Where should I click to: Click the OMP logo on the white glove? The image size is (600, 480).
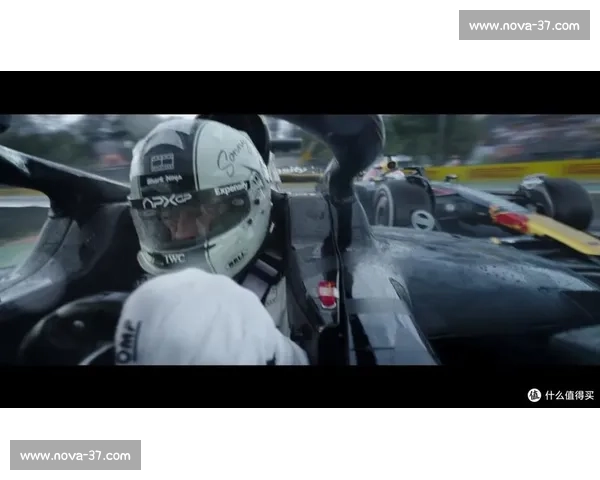[x=128, y=341]
